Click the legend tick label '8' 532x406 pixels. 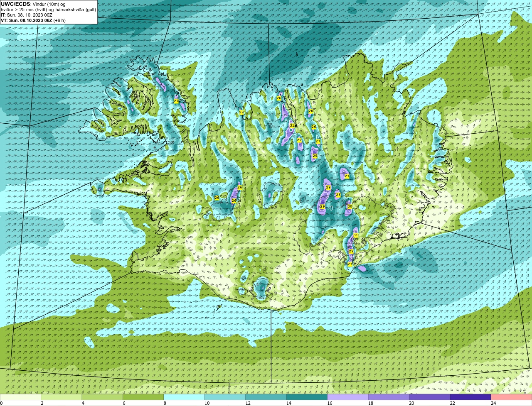coord(164,403)
